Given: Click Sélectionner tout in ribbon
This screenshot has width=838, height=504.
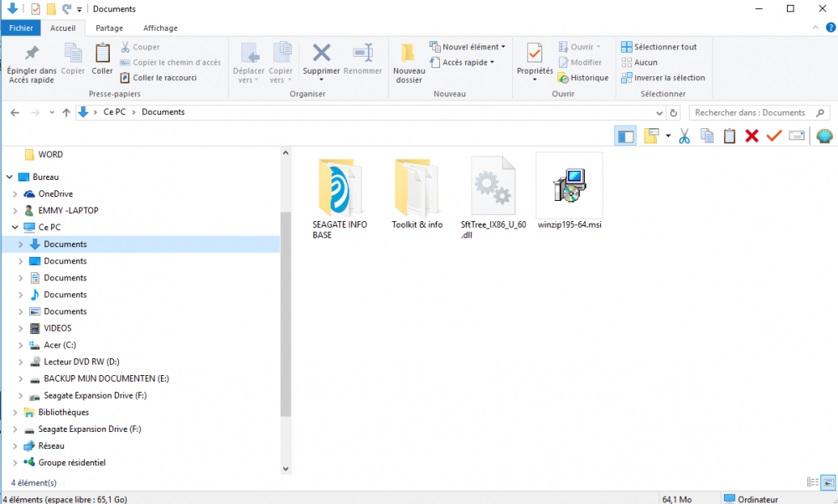Looking at the screenshot, I should [x=659, y=47].
